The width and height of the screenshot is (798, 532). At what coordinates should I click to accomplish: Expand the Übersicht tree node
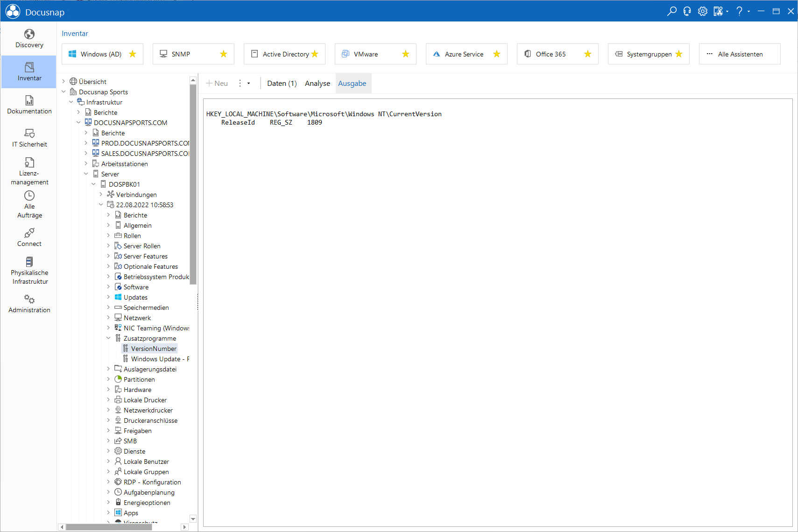click(x=64, y=82)
